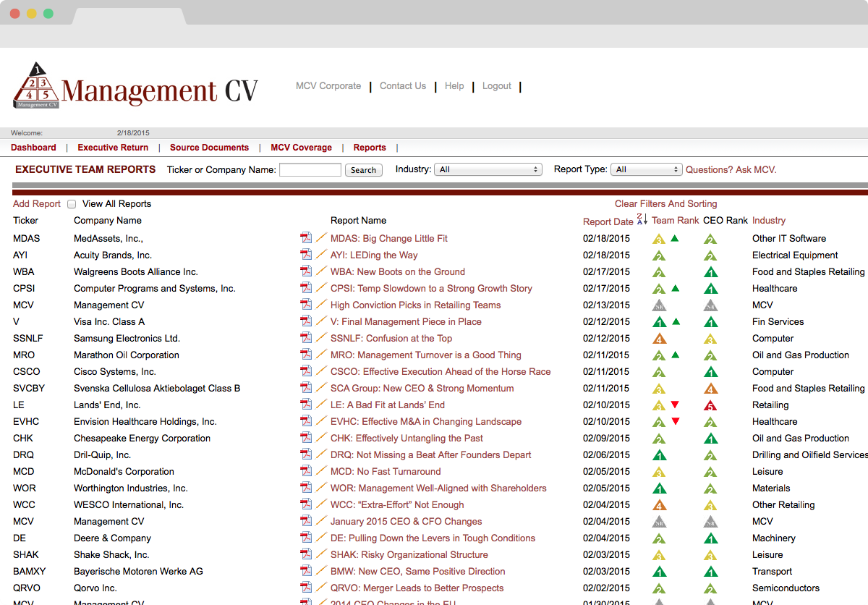
Task: Click inside the Ticker or Company Name field
Action: (310, 169)
